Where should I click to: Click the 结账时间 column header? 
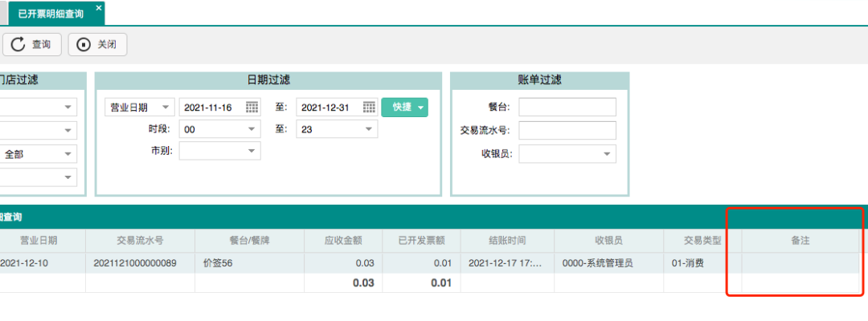506,240
